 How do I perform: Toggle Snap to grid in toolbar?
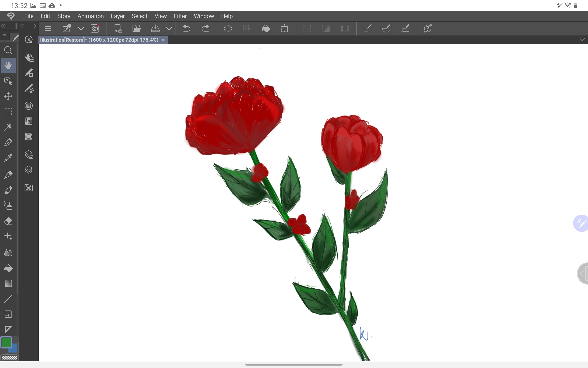click(x=405, y=29)
